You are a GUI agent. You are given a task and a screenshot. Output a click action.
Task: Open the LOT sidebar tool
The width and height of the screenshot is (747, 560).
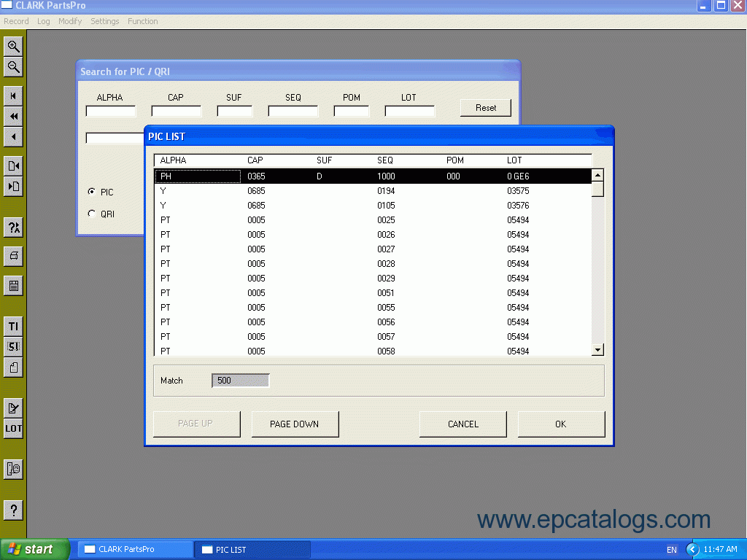(13, 429)
